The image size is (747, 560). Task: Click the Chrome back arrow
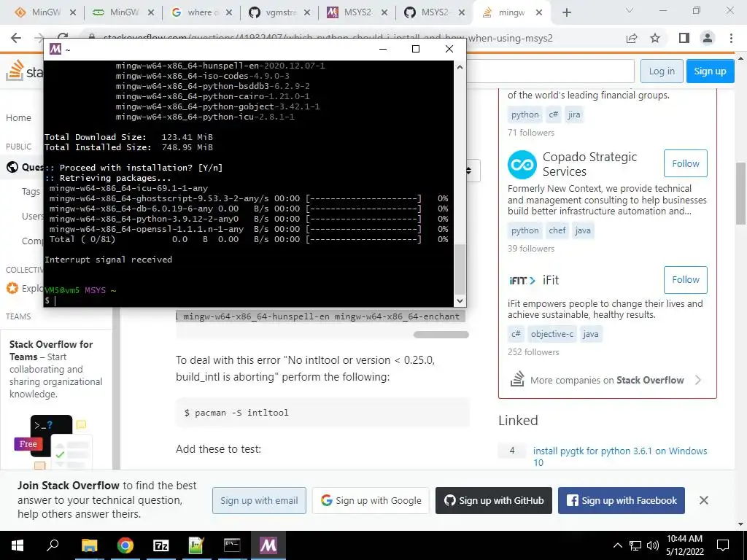coord(16,38)
